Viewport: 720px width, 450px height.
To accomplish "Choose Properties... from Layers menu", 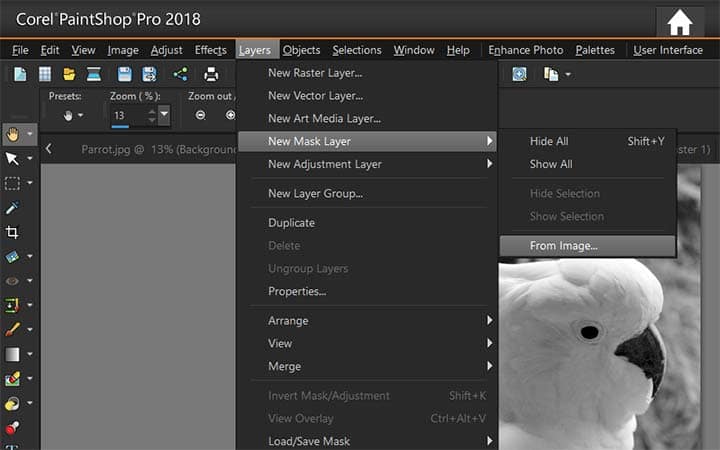I will [x=367, y=291].
